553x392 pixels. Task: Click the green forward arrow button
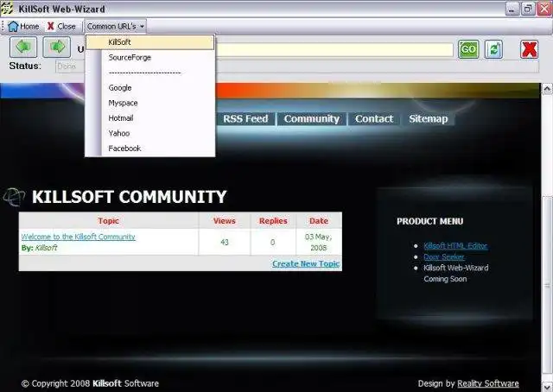coord(57,47)
